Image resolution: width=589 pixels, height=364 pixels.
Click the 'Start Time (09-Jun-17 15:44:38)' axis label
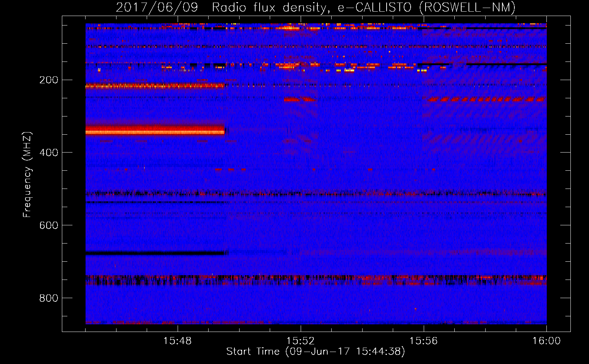pos(316,352)
